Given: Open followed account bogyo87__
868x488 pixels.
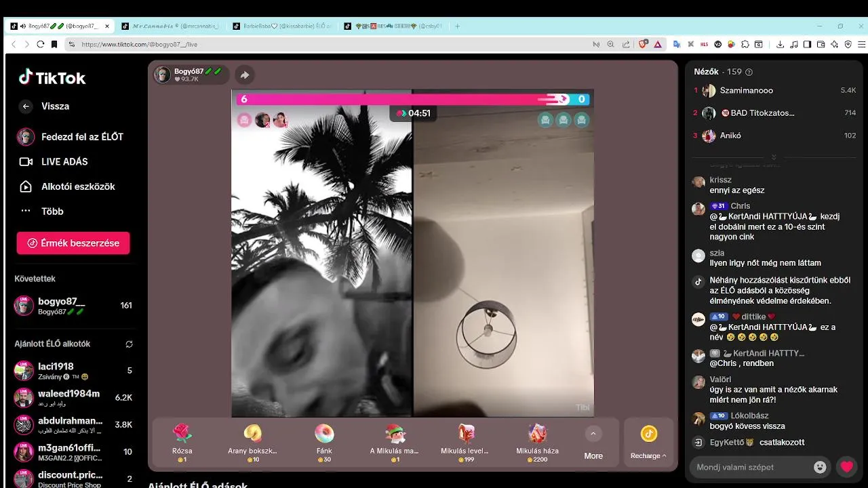Looking at the screenshot, I should (x=73, y=306).
